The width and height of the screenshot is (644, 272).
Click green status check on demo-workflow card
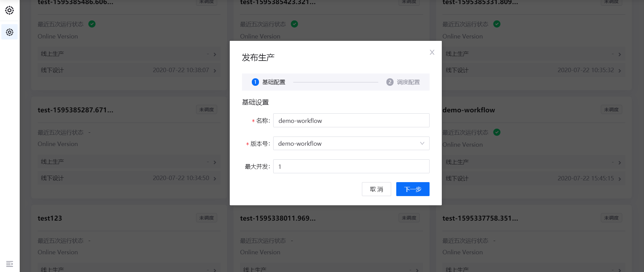[x=497, y=132]
